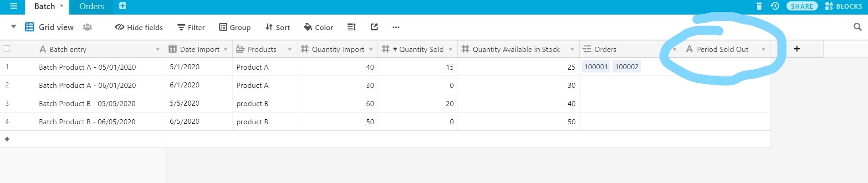This screenshot has width=868, height=183.
Task: Click the # Quantity Sold column header
Action: pos(418,49)
